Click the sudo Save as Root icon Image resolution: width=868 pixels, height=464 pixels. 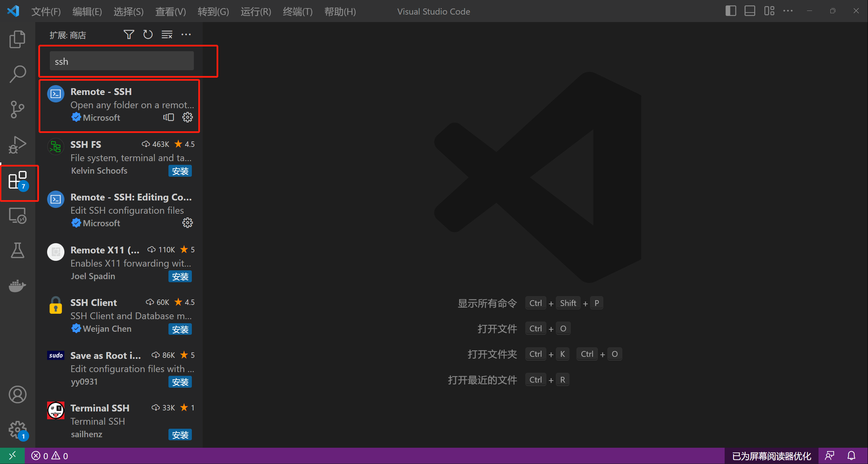coord(56,355)
